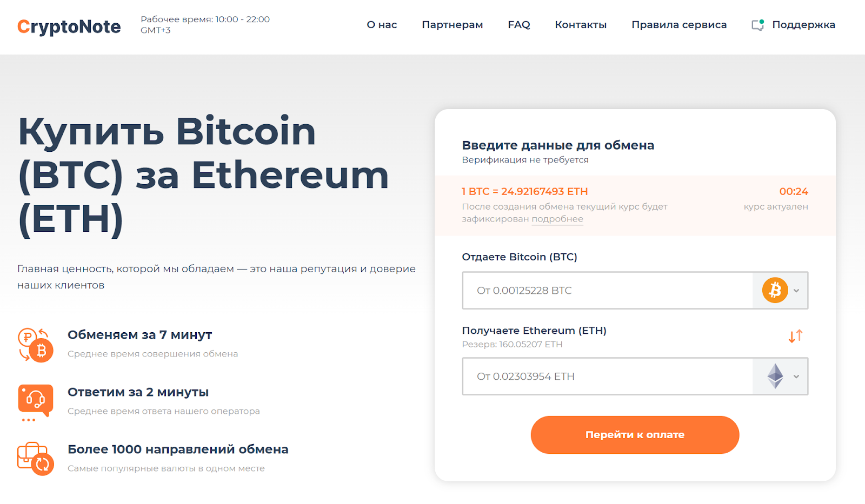865x504 pixels.
Task: Click the support chat icon
Action: coord(757,25)
